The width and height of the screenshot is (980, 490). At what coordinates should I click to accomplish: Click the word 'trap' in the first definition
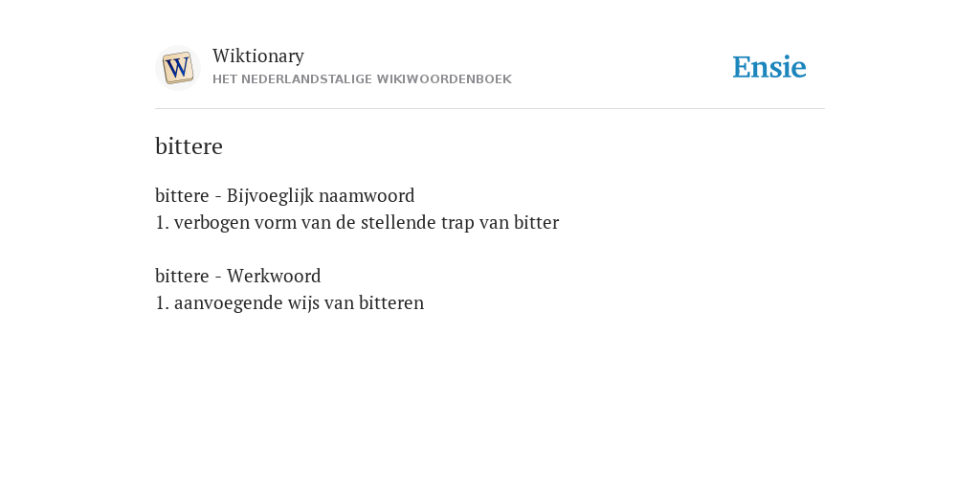pos(458,223)
